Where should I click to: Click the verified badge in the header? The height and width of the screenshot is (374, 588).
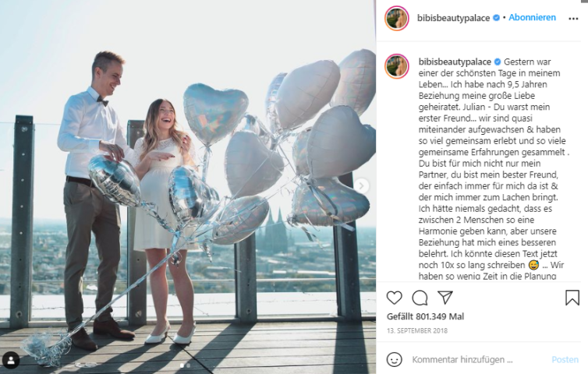pos(496,18)
